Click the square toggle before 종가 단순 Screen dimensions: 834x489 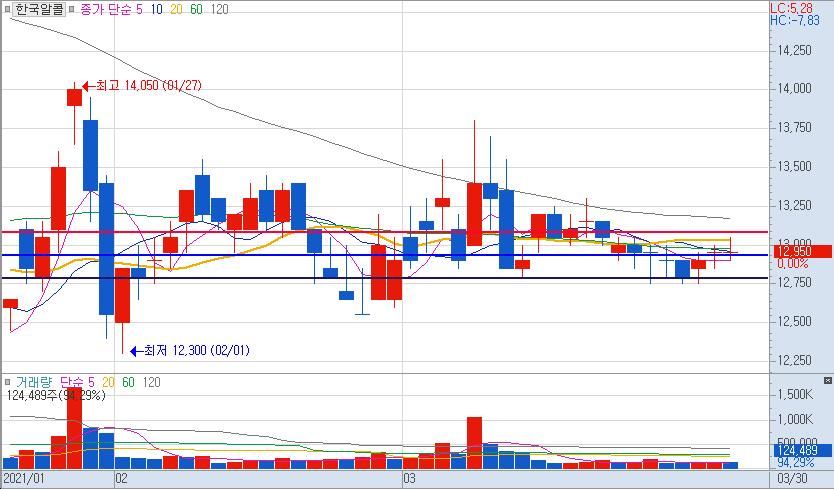(x=71, y=10)
